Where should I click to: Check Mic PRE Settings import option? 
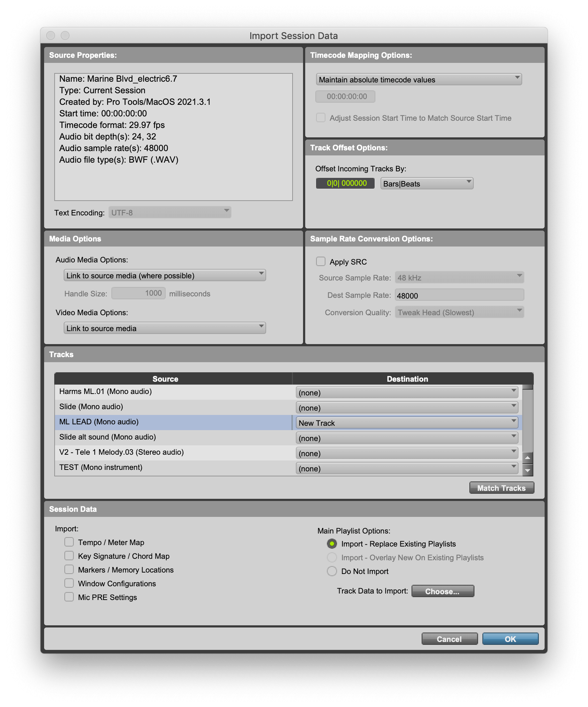(69, 597)
